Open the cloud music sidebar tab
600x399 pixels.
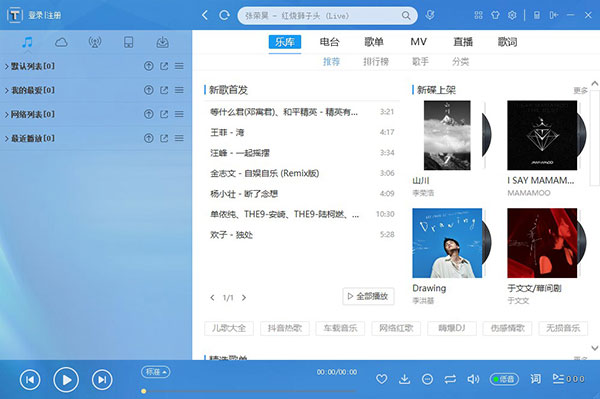tap(61, 42)
